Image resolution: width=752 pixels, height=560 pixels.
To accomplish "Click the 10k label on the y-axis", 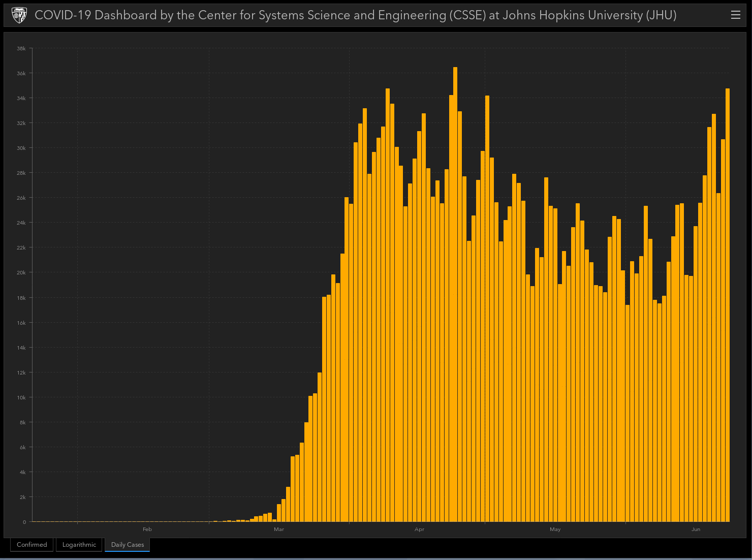I will tap(21, 398).
